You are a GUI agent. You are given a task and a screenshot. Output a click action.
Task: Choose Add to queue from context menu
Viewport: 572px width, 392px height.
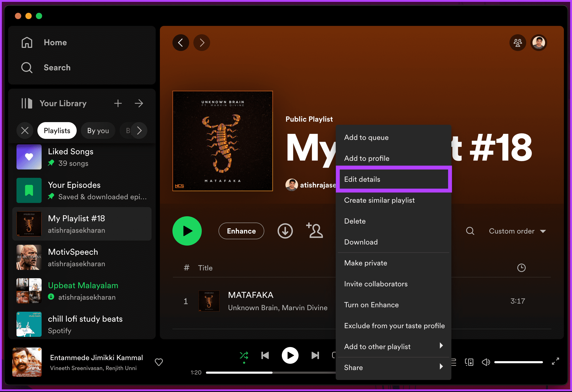(x=394, y=137)
